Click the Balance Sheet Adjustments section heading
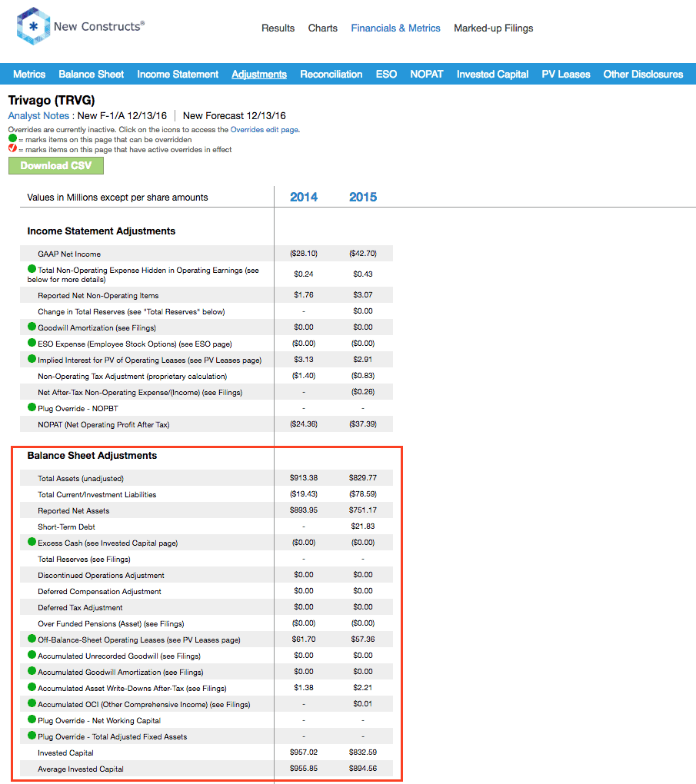The width and height of the screenshot is (696, 784). click(x=92, y=456)
